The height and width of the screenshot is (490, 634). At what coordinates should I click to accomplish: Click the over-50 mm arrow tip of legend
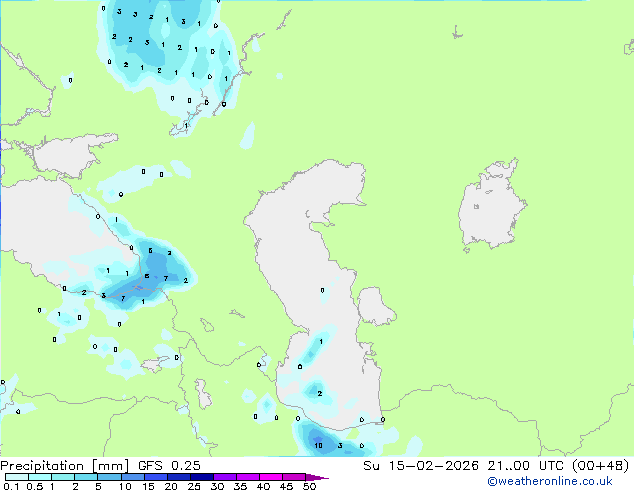tap(317, 477)
